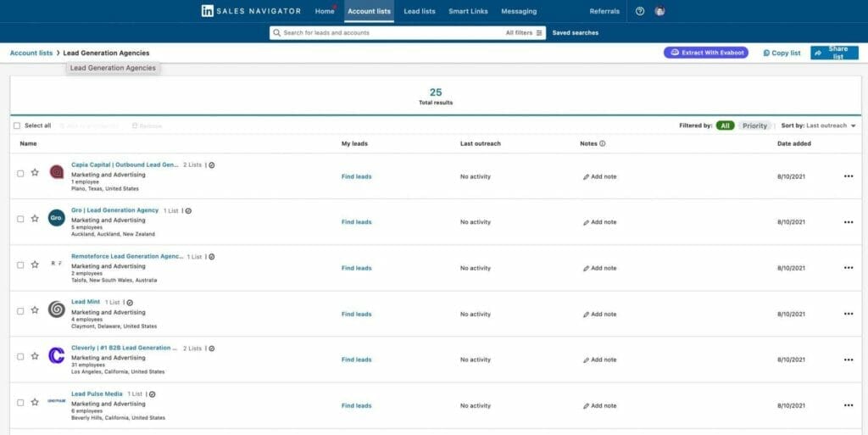Click the Notes info icon
The height and width of the screenshot is (435, 868).
[603, 144]
